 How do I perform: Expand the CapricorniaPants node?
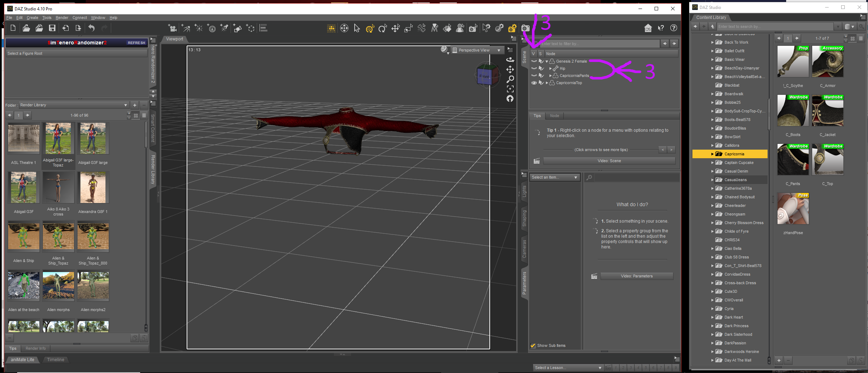coord(550,76)
